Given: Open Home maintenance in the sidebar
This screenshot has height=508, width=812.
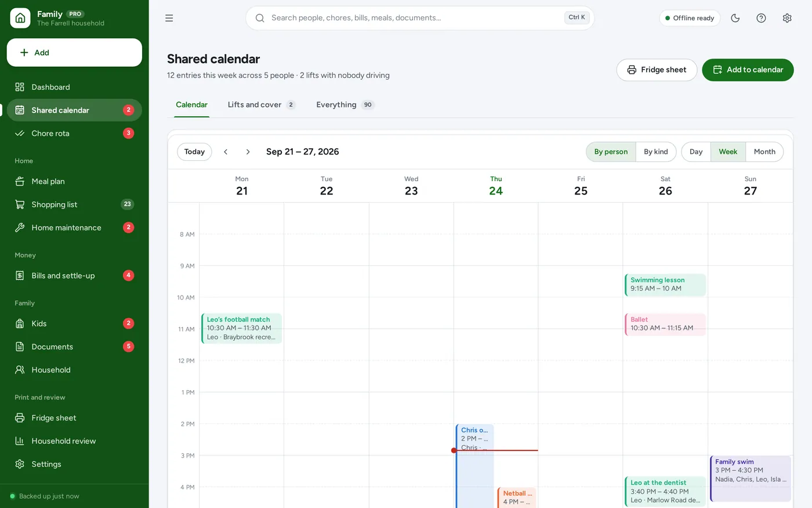Looking at the screenshot, I should tap(74, 228).
